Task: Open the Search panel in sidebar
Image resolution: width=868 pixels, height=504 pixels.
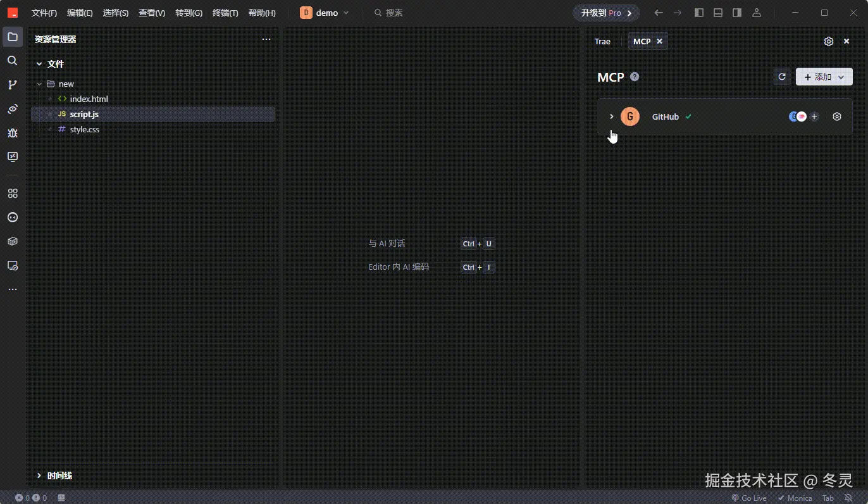Action: (12, 60)
